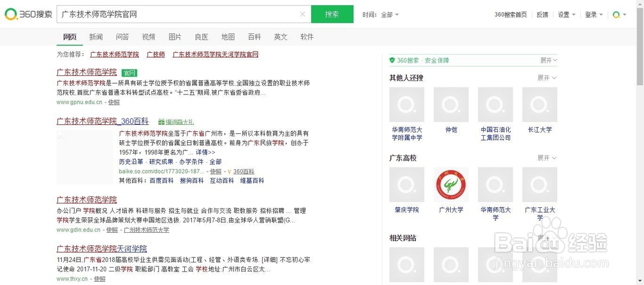Open 360百科 result thumbnail image
This screenshot has height=285, width=644.
pos(84,157)
